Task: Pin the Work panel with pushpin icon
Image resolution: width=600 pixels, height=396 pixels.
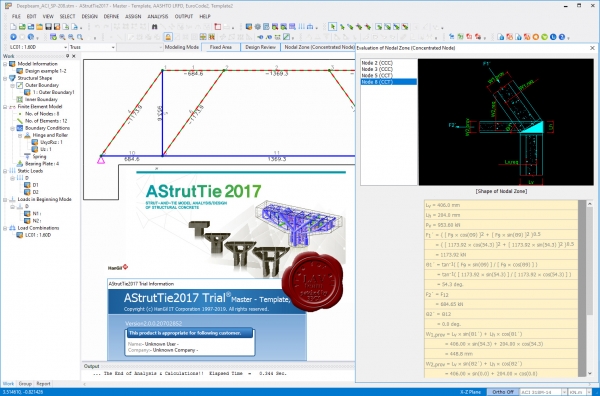Action: coord(67,56)
